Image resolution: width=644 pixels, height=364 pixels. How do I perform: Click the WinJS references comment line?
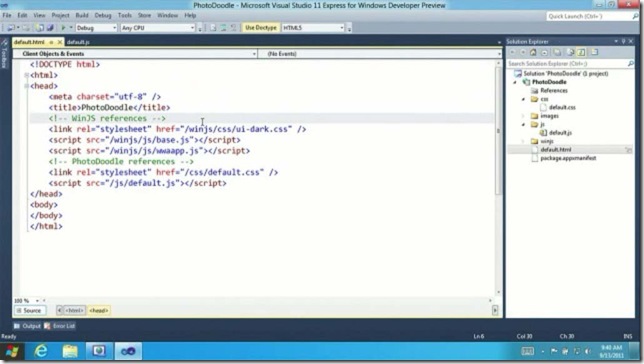pyautogui.click(x=107, y=118)
